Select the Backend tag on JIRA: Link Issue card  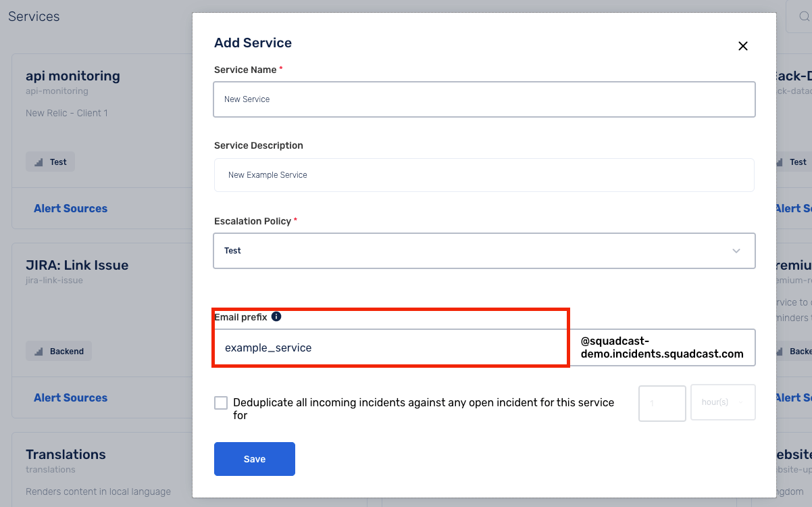(59, 352)
